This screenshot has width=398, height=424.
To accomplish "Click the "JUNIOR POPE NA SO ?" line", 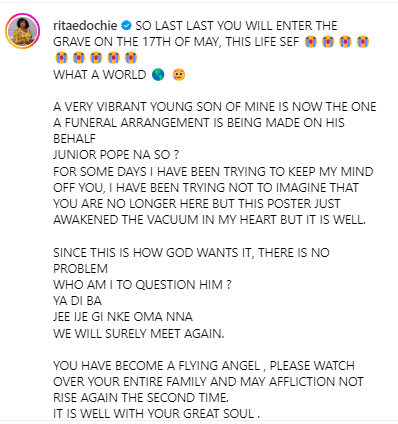I will (x=116, y=155).
